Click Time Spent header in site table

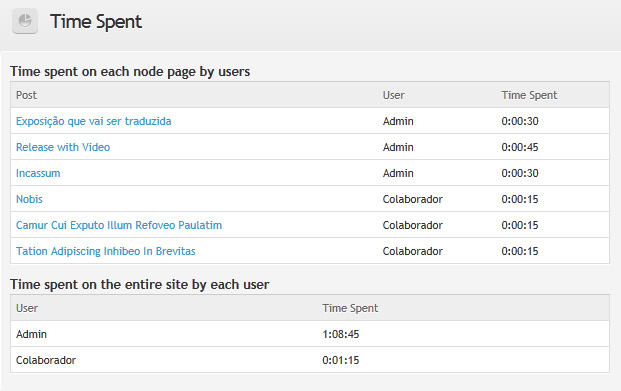(x=350, y=308)
